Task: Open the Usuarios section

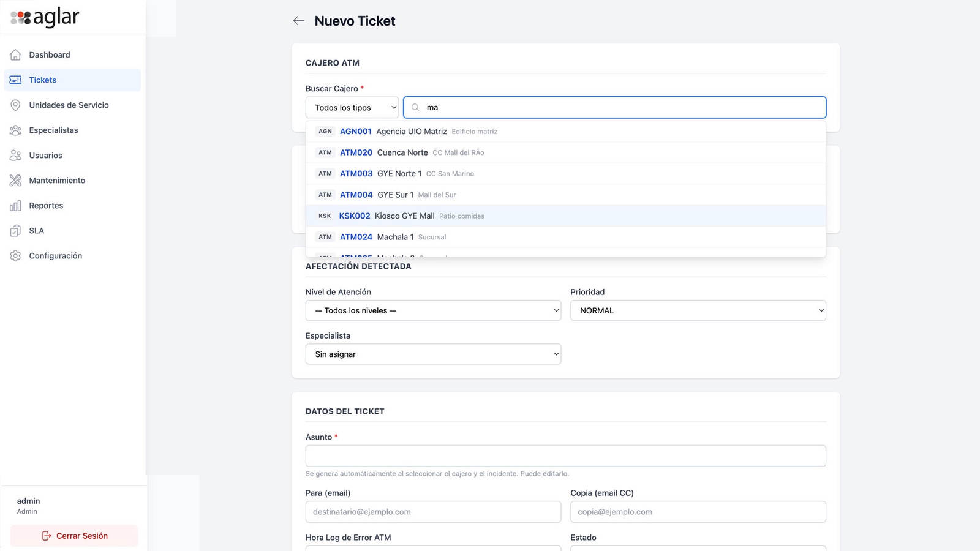Action: coord(72,156)
